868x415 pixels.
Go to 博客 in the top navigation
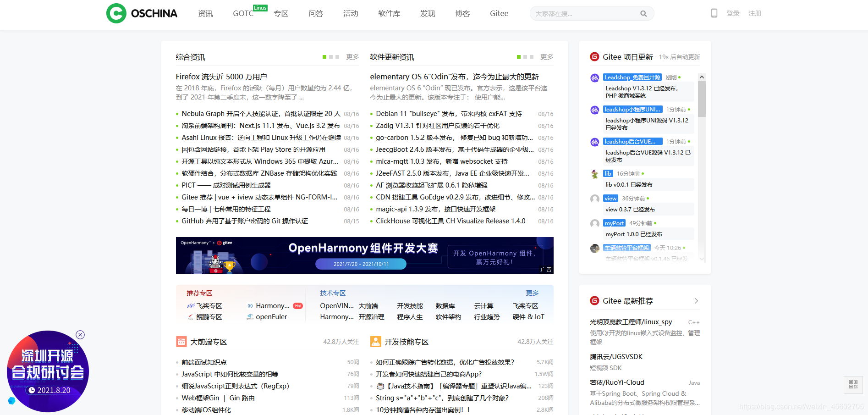pos(462,14)
